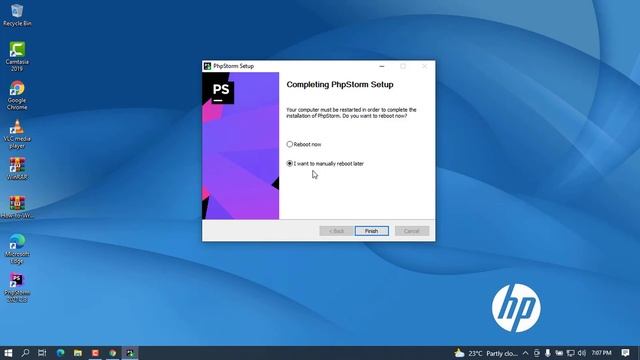Click the PhpStorm Setup title bar icon
This screenshot has height=360, width=640.
click(x=207, y=66)
